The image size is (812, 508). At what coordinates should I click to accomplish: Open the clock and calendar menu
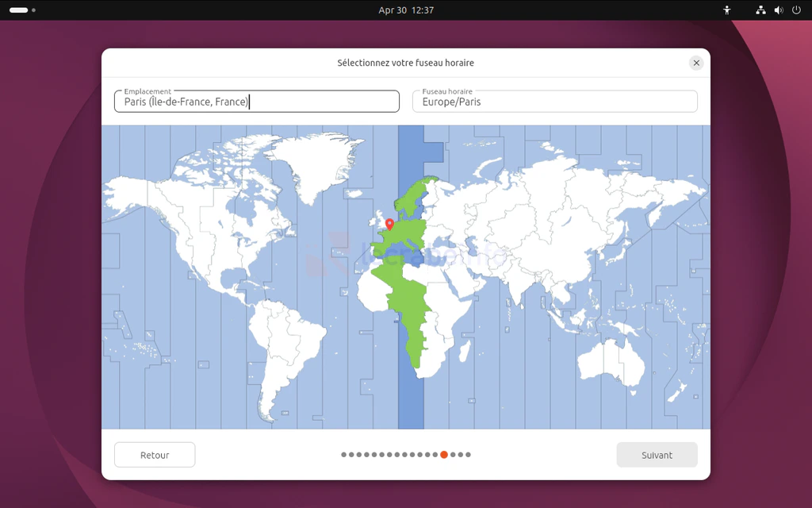tap(406, 10)
